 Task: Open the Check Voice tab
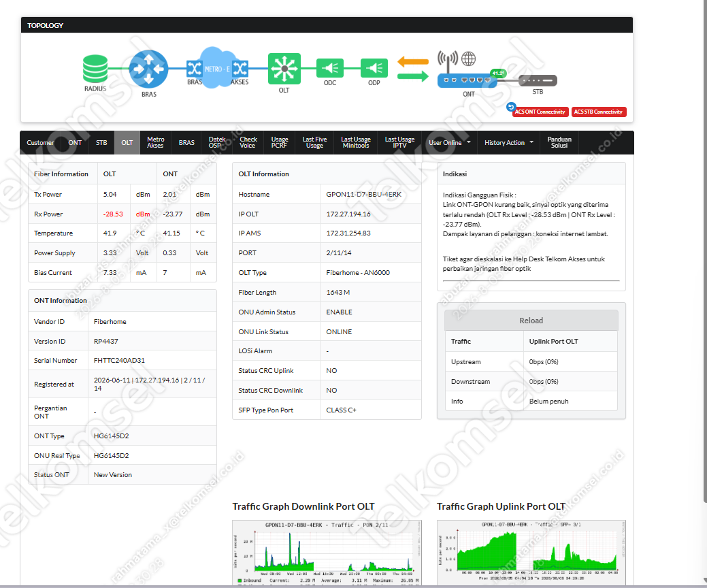(x=248, y=142)
